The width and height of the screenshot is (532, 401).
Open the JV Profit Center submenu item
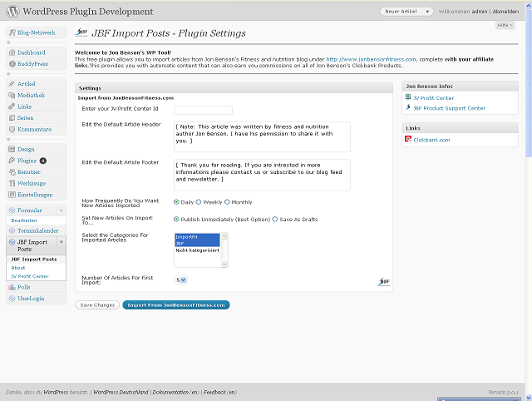click(30, 276)
